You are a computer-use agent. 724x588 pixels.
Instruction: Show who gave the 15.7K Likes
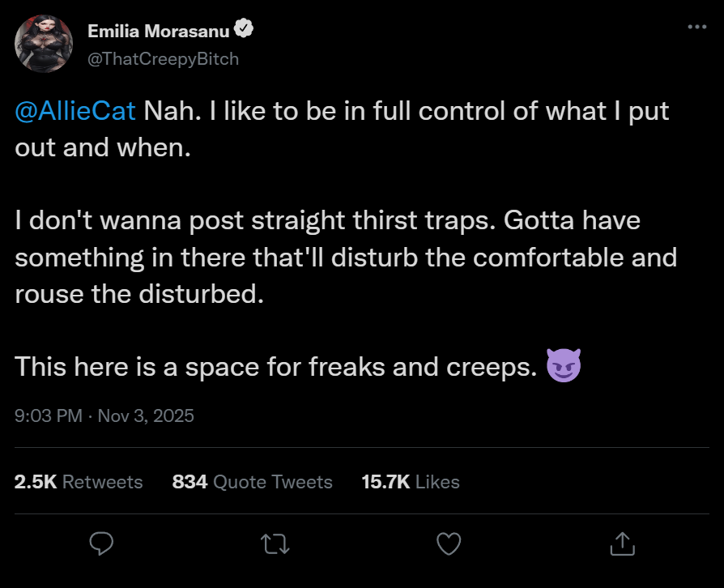pos(411,482)
